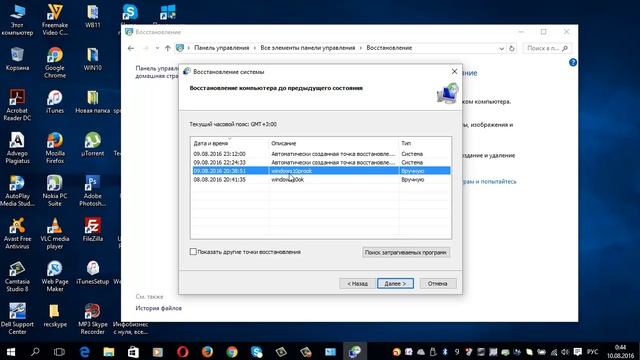This screenshot has width=640, height=360.
Task: Open Acrobat Reader DC desktop icon
Action: (17, 105)
